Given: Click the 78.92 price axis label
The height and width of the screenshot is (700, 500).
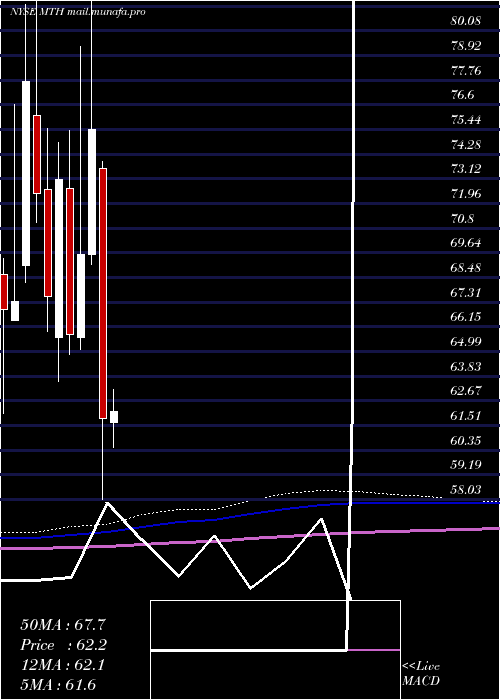Looking at the screenshot, I should [x=466, y=46].
